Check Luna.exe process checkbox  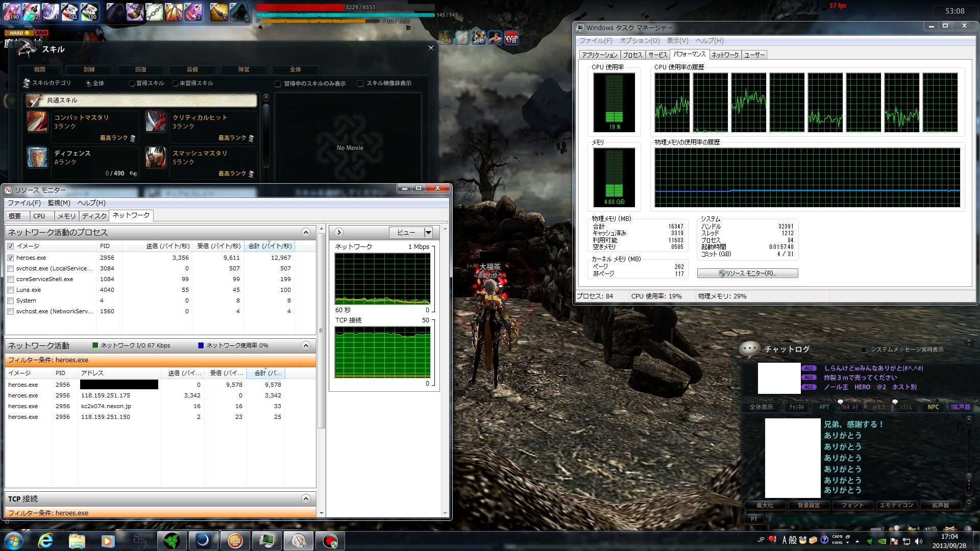tap(11, 290)
